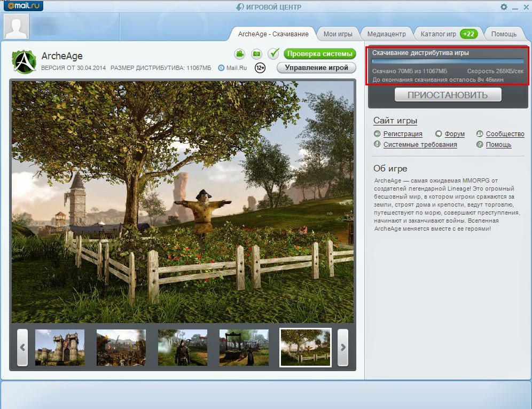Minimize the Игровой центр window
The height and width of the screenshot is (409, 532).
click(515, 7)
